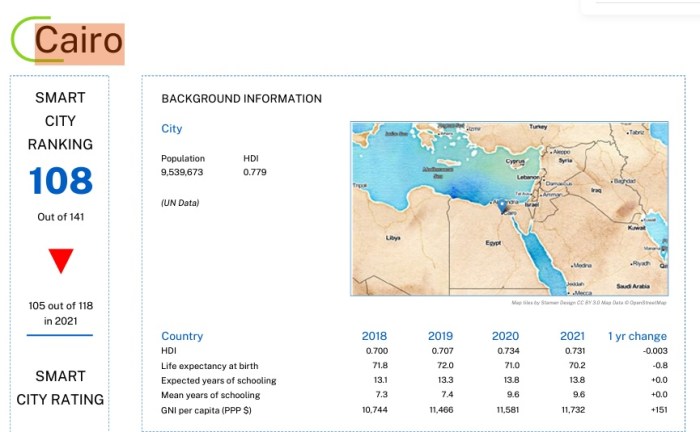
Task: Select the 2021 HDI value 0.731
Action: [575, 351]
